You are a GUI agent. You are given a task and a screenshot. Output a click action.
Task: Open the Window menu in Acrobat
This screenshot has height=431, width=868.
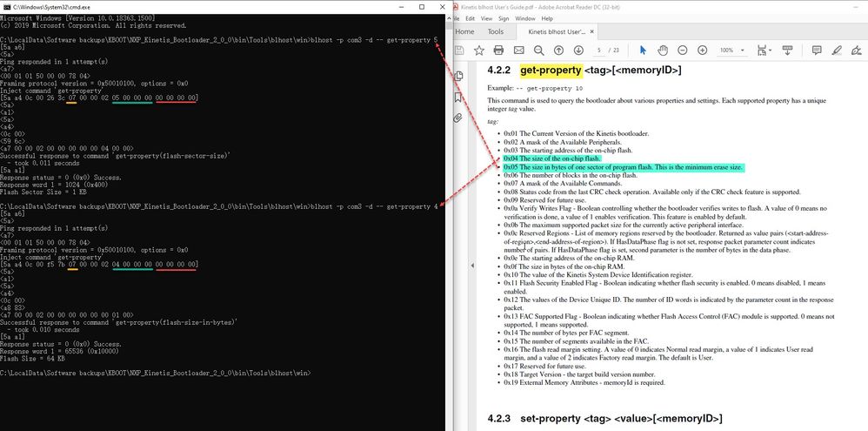pyautogui.click(x=525, y=18)
